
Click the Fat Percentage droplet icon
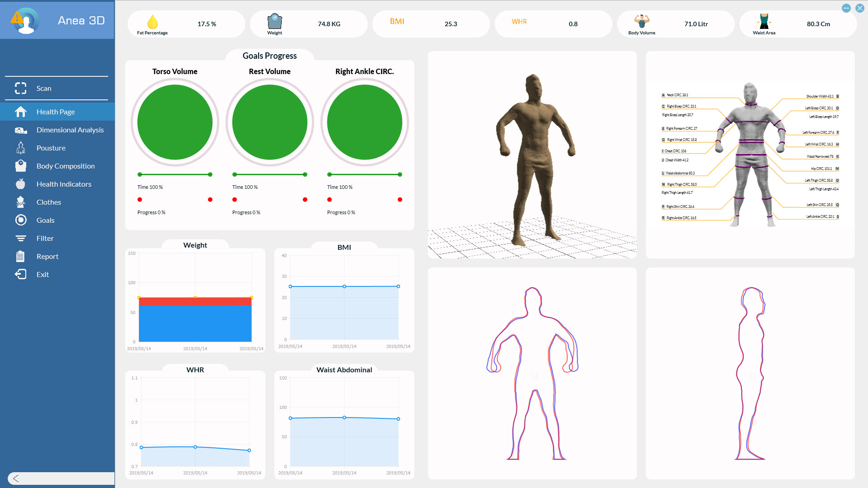(152, 21)
